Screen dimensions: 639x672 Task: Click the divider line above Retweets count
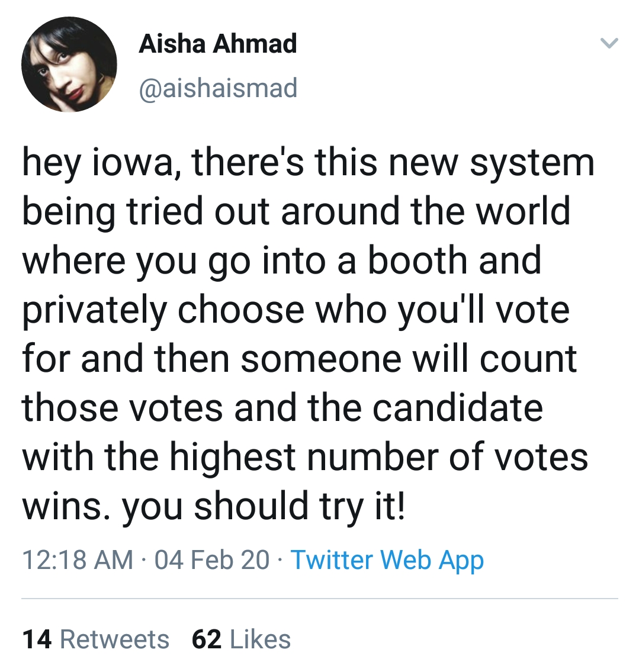pos(320,598)
